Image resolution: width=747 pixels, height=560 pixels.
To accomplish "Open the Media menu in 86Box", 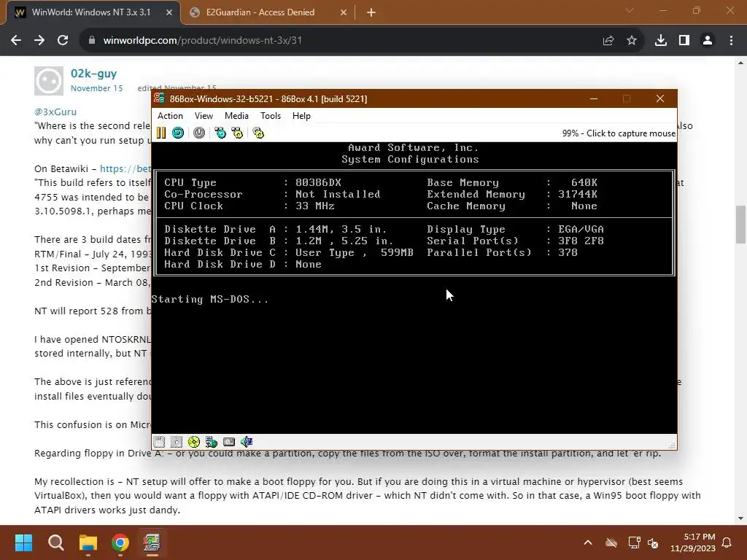I will [x=237, y=116].
